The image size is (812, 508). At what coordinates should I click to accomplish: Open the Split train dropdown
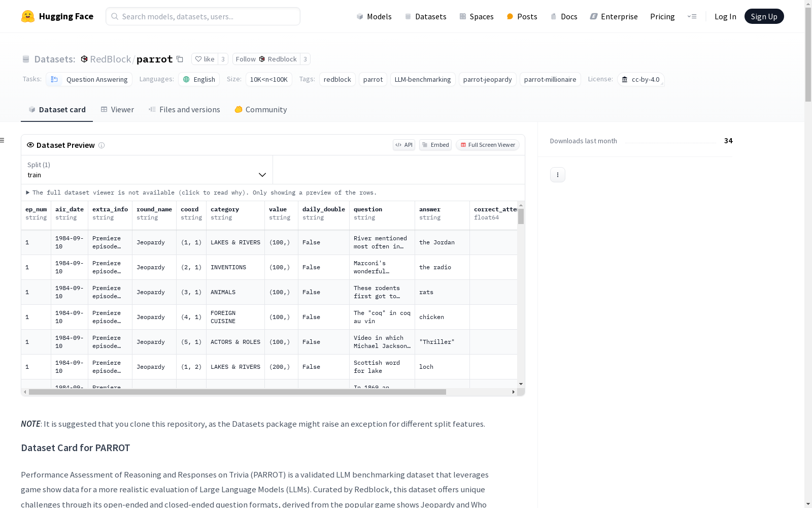(147, 170)
